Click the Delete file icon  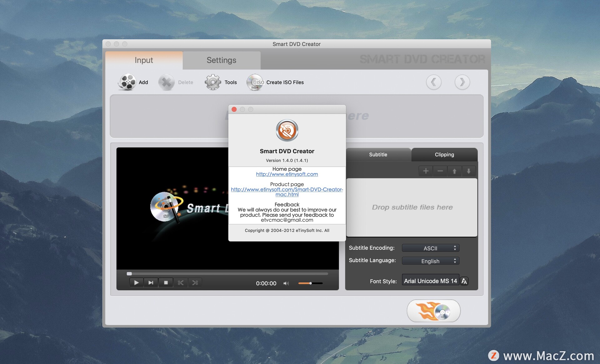[167, 82]
